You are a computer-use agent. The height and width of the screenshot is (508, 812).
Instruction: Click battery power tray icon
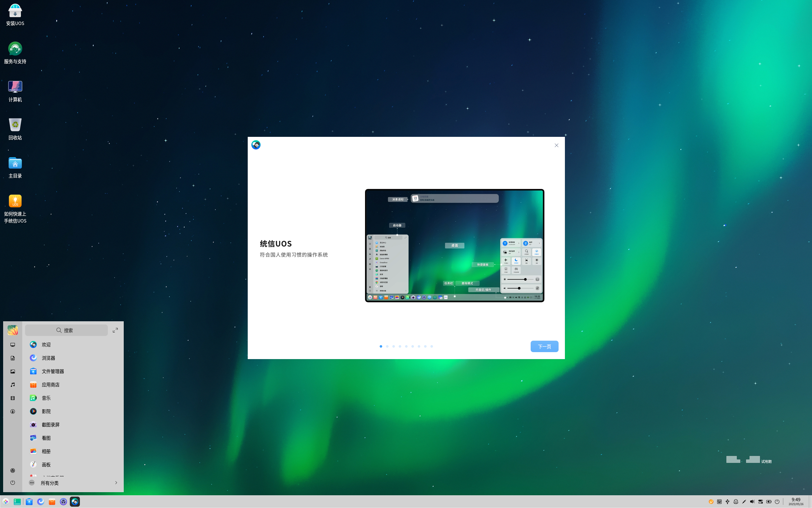click(769, 502)
